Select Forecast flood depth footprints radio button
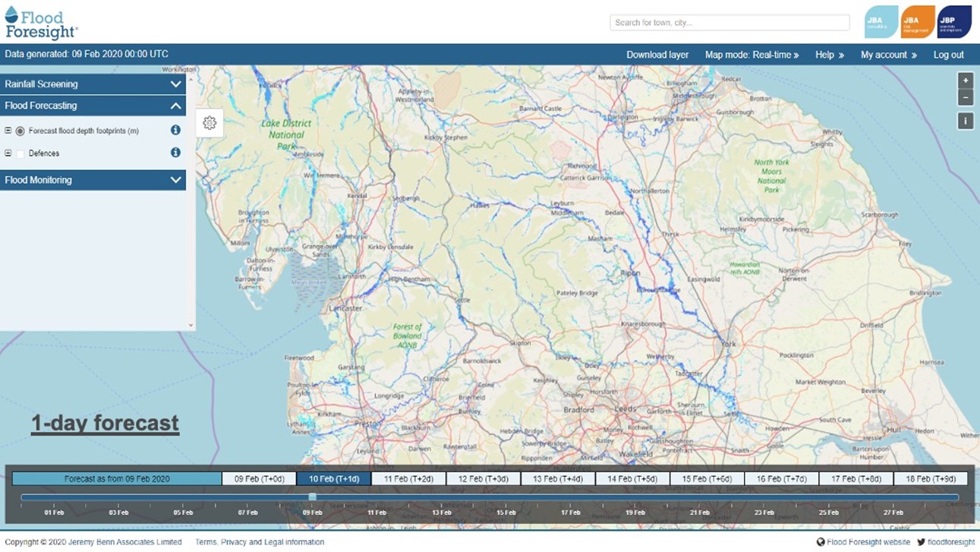The width and height of the screenshot is (980, 552). 20,131
